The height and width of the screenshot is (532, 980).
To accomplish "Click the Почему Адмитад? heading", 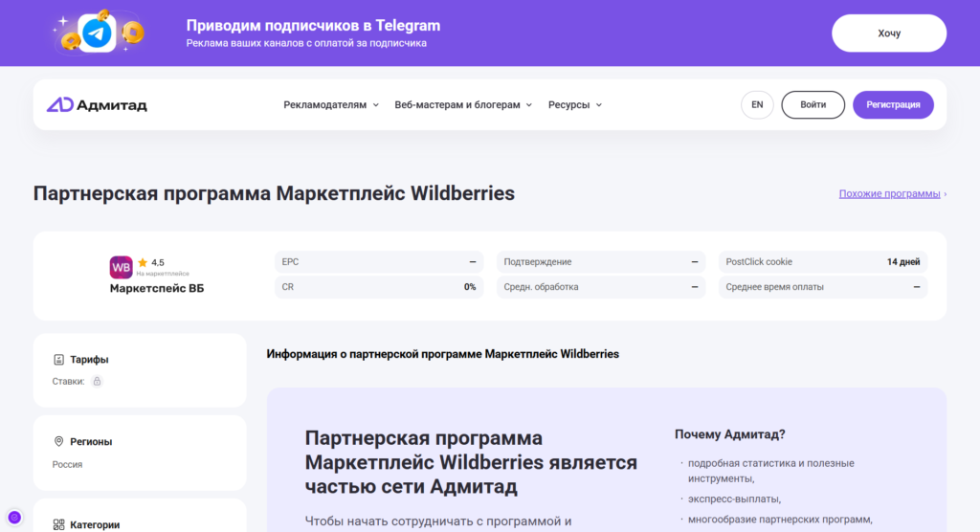I will (x=730, y=434).
